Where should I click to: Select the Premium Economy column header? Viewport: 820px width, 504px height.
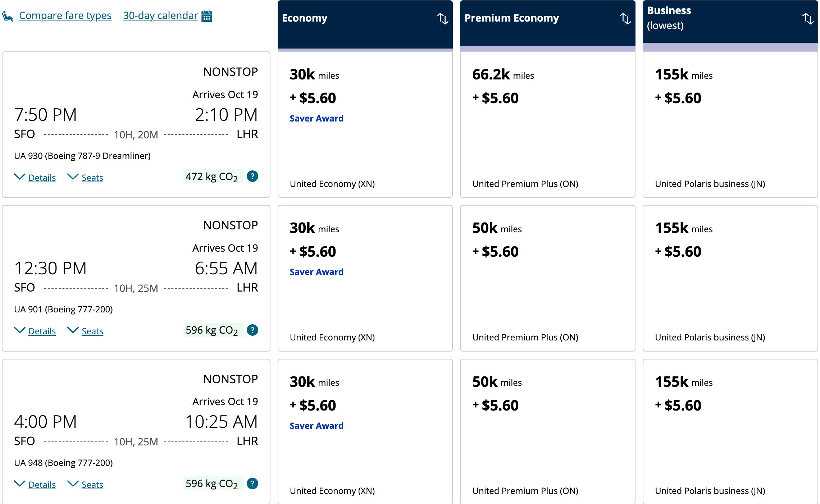click(x=511, y=18)
